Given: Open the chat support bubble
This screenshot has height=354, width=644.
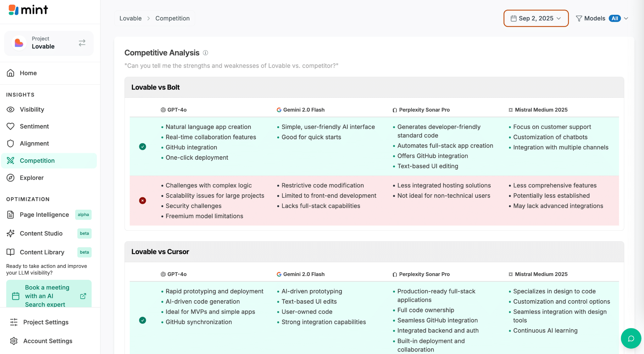Looking at the screenshot, I should [631, 338].
